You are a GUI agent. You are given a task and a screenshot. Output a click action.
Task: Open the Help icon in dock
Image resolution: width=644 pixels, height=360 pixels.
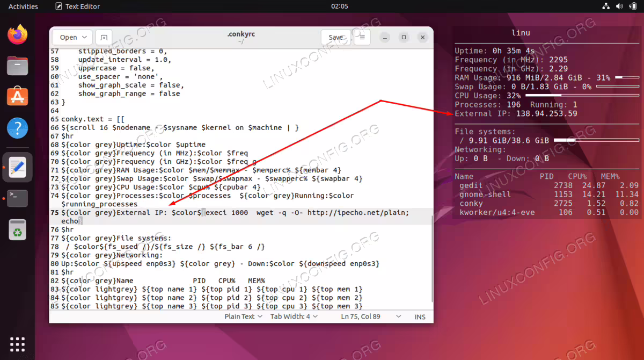(x=17, y=128)
